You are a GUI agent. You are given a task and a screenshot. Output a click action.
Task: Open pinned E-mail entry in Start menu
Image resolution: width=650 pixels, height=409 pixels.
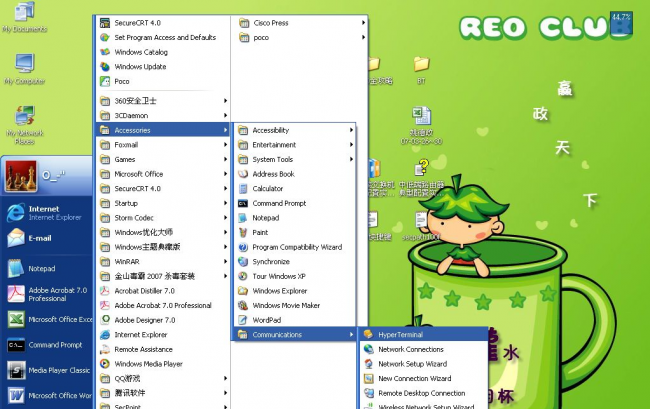pyautogui.click(x=47, y=238)
